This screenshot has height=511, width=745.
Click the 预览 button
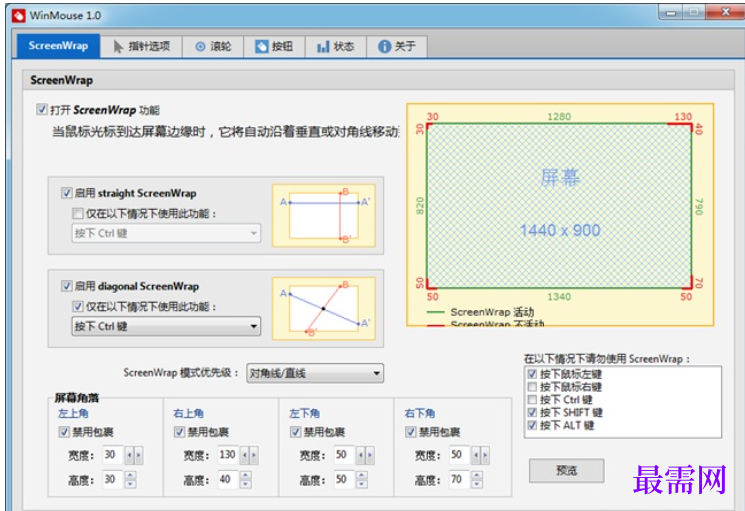coord(567,471)
